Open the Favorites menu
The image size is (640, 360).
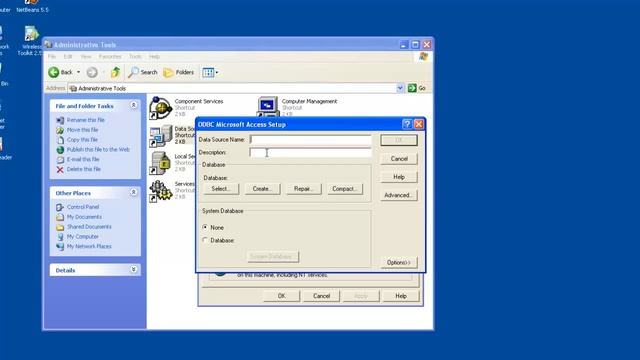pos(110,56)
